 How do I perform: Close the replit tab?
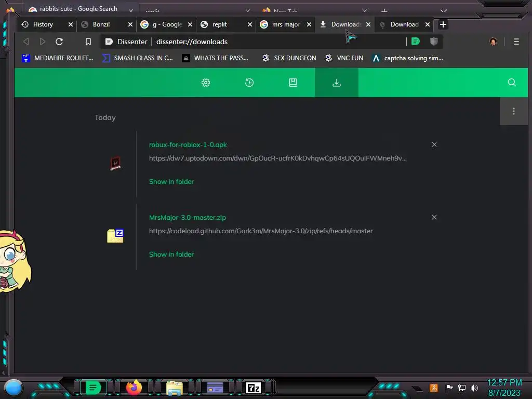[x=250, y=24]
